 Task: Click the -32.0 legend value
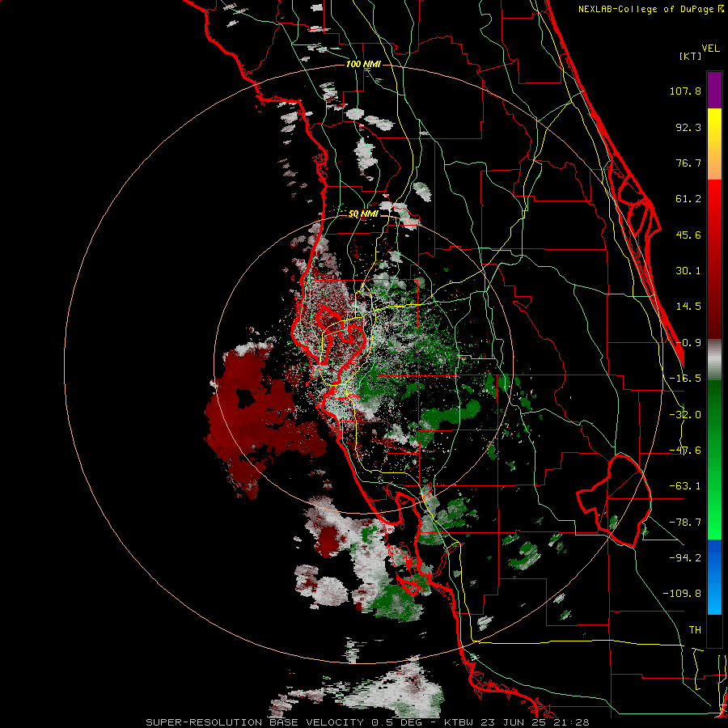pyautogui.click(x=685, y=415)
